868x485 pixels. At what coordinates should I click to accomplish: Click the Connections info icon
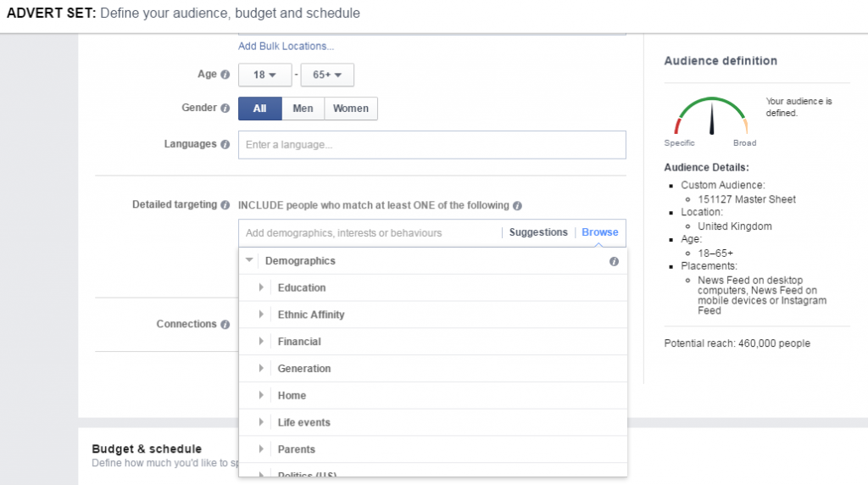tap(225, 325)
